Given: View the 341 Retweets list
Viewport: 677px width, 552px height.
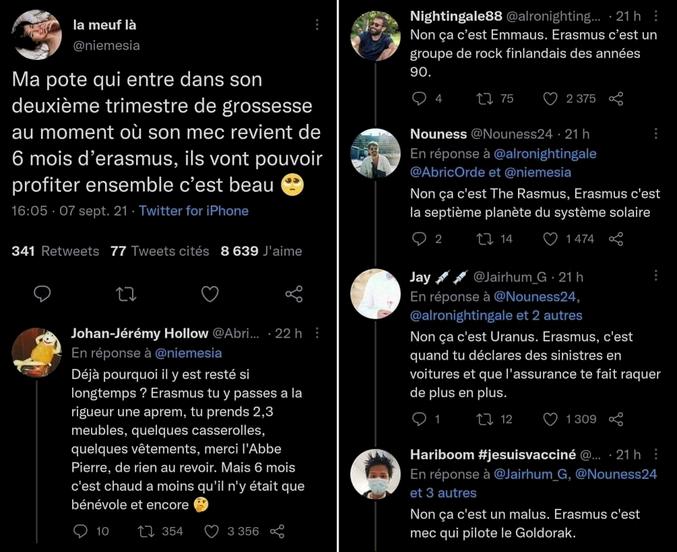Looking at the screenshot, I should point(55,251).
